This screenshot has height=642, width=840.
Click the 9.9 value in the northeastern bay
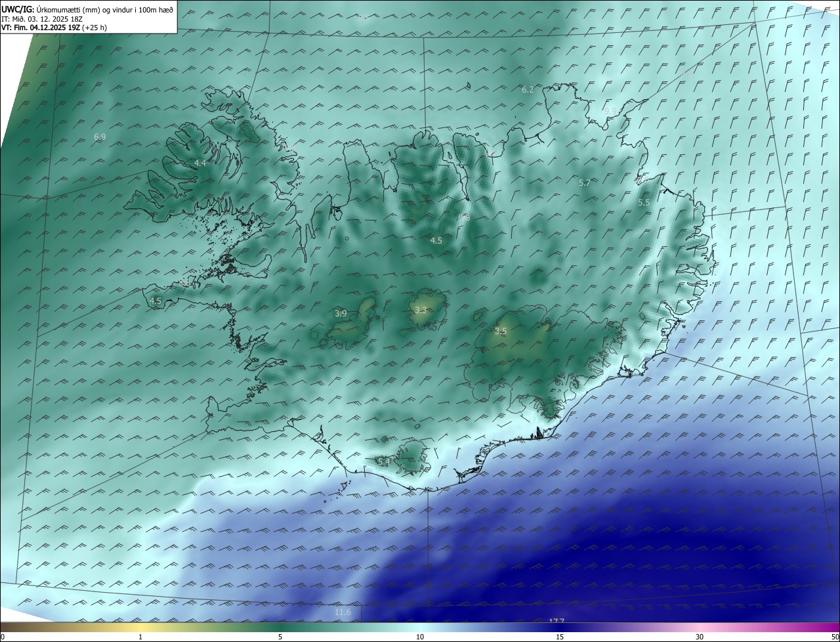610,111
